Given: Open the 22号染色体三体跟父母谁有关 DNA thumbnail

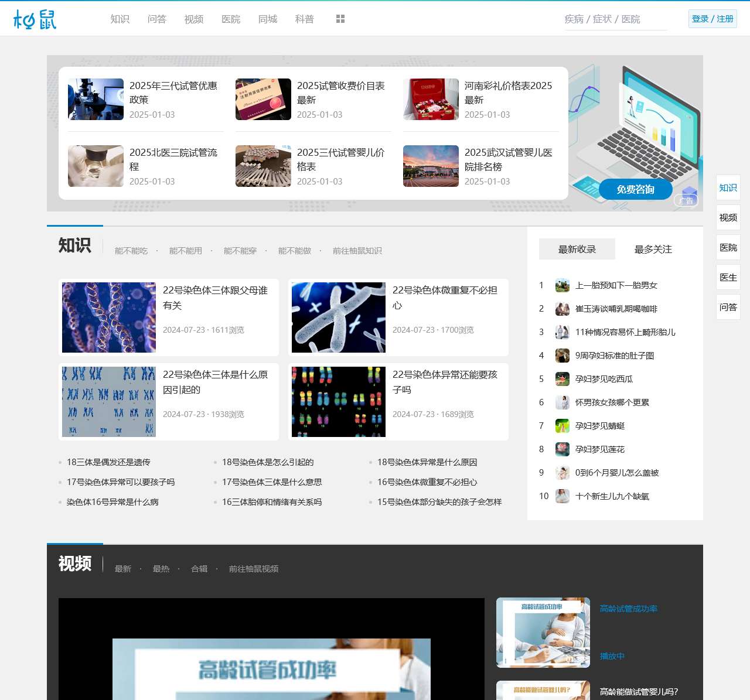Looking at the screenshot, I should [109, 317].
